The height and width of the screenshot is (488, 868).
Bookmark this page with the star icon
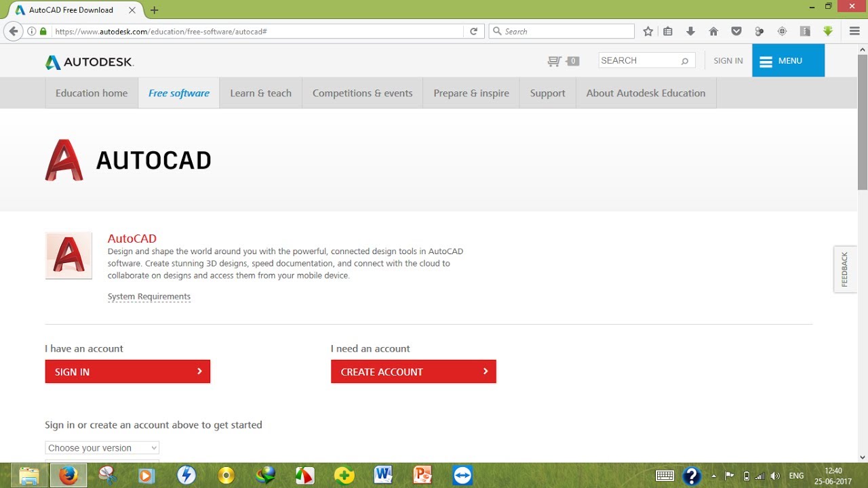648,31
